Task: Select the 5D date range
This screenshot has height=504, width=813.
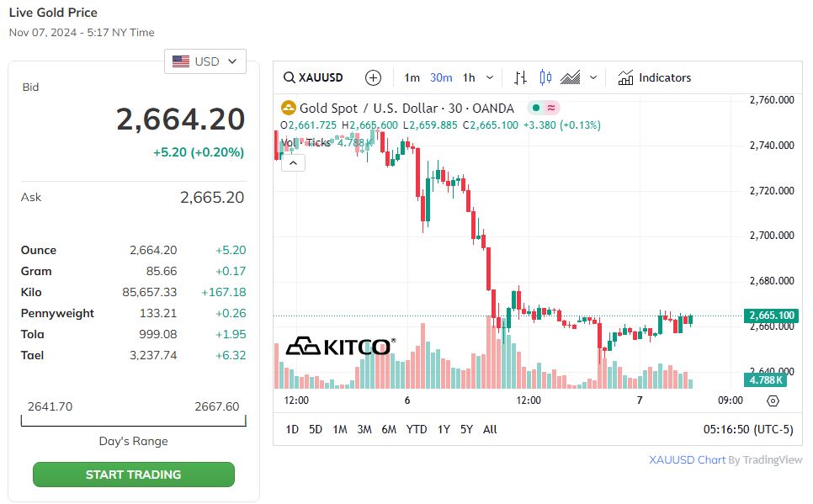Action: tap(316, 429)
